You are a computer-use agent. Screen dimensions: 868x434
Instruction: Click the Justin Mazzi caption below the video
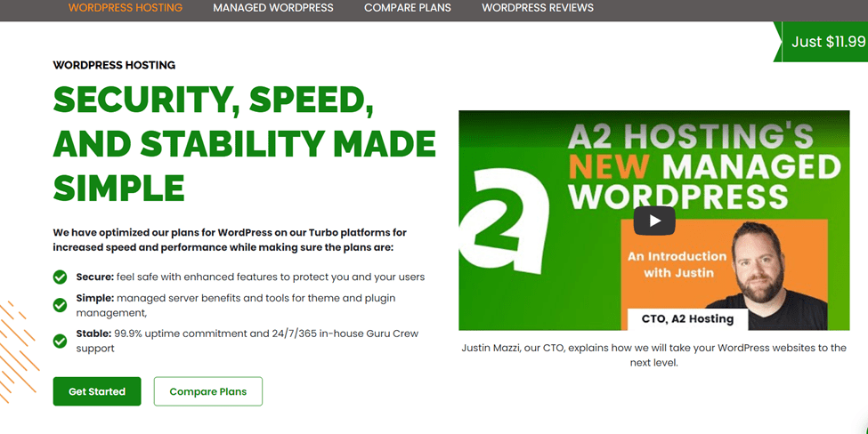(653, 356)
